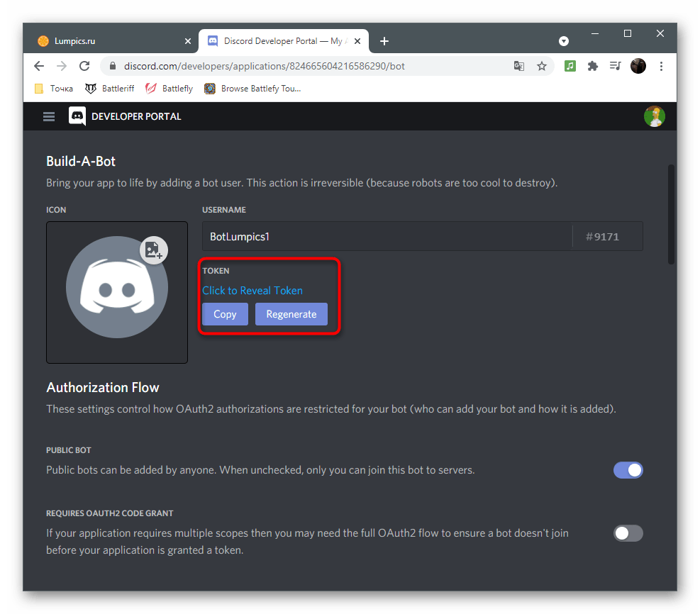
Task: Bookmark this page using the star icon
Action: [542, 65]
